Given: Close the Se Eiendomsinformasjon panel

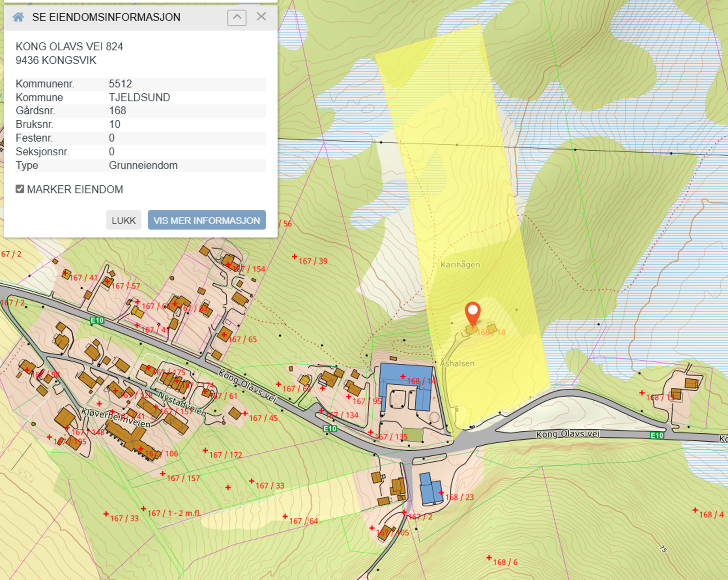Looking at the screenshot, I should tap(261, 17).
